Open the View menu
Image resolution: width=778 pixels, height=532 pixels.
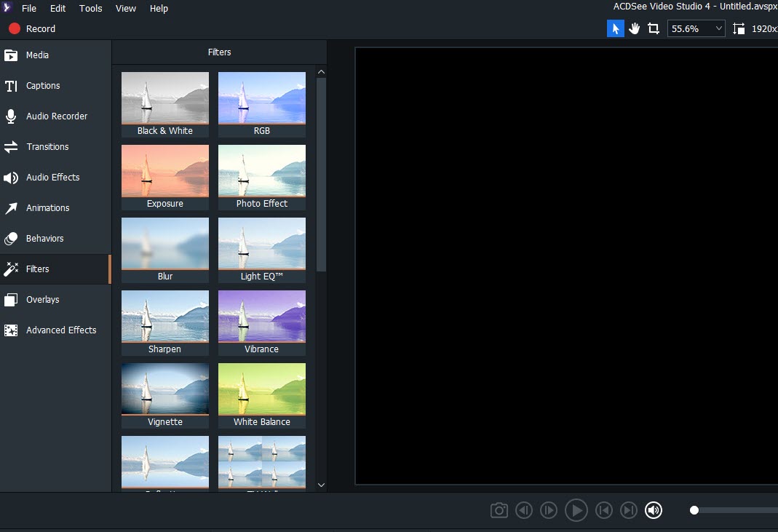[125, 8]
